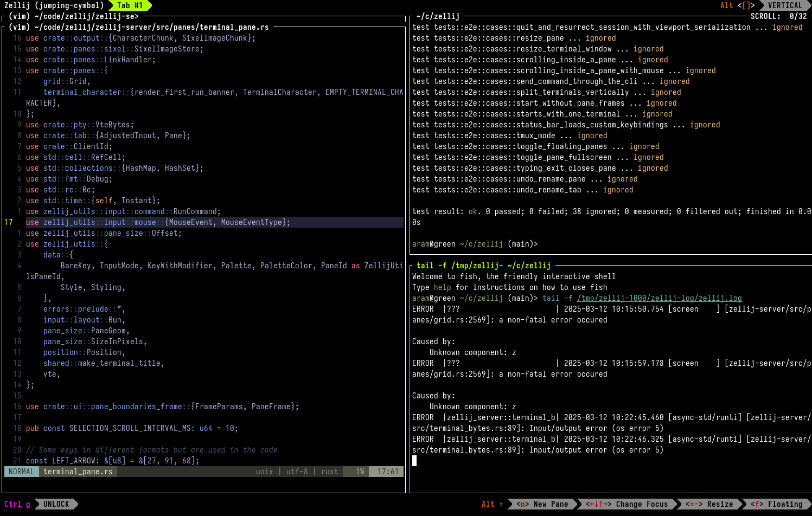Click the VERTICAL layout indicator
Viewport: 812px width, 516px height.
[x=784, y=5]
